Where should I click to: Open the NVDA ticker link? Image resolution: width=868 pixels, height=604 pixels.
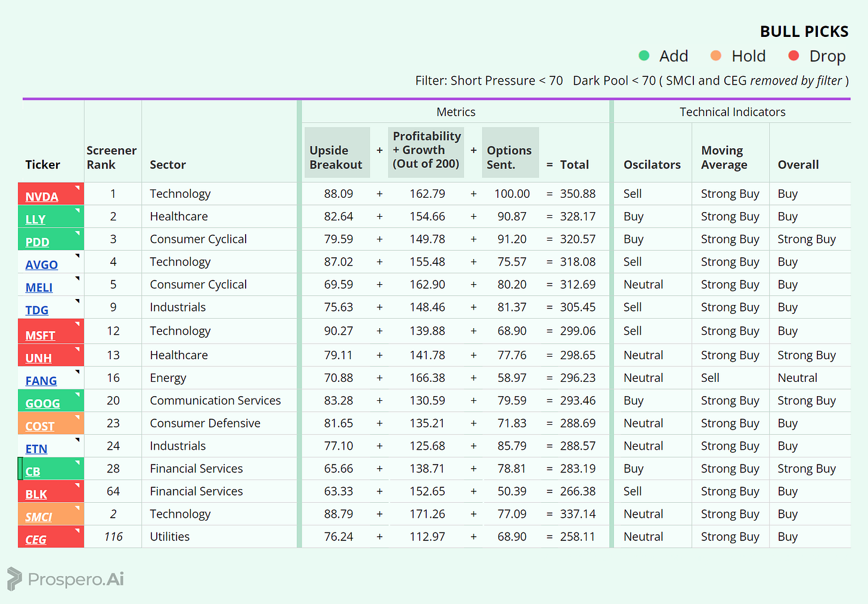click(x=42, y=197)
